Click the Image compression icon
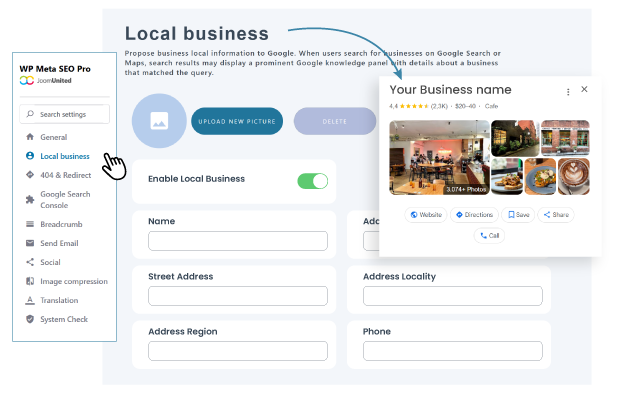 30,281
